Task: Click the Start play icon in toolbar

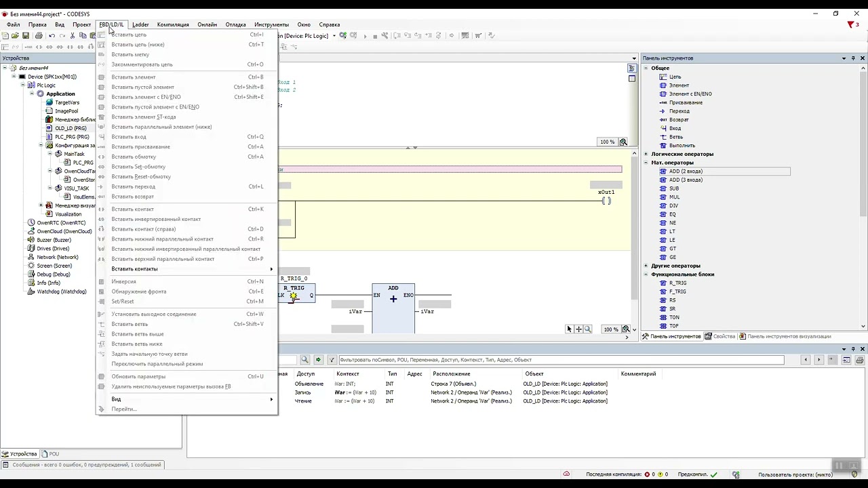Action: [365, 35]
